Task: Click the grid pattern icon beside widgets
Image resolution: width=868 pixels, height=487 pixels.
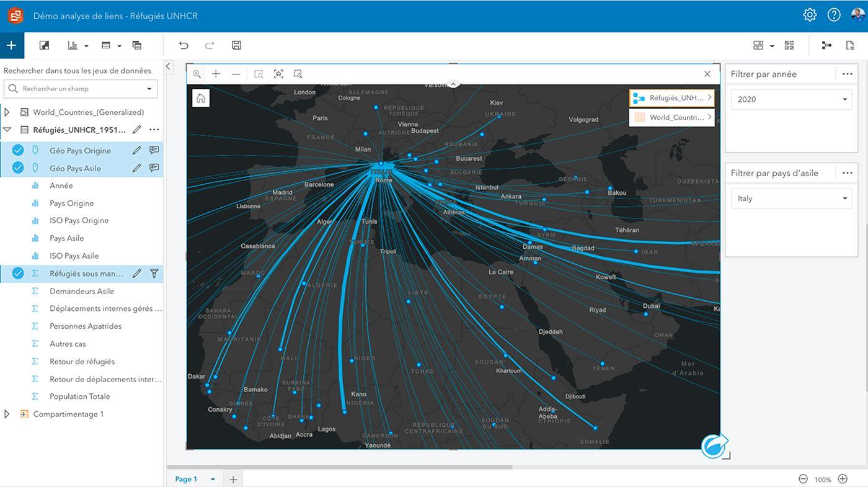Action: [x=789, y=45]
